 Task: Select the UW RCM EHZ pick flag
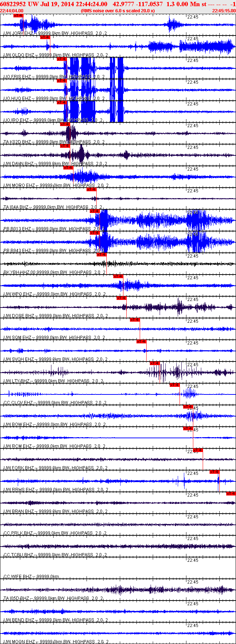pos(188,428)
